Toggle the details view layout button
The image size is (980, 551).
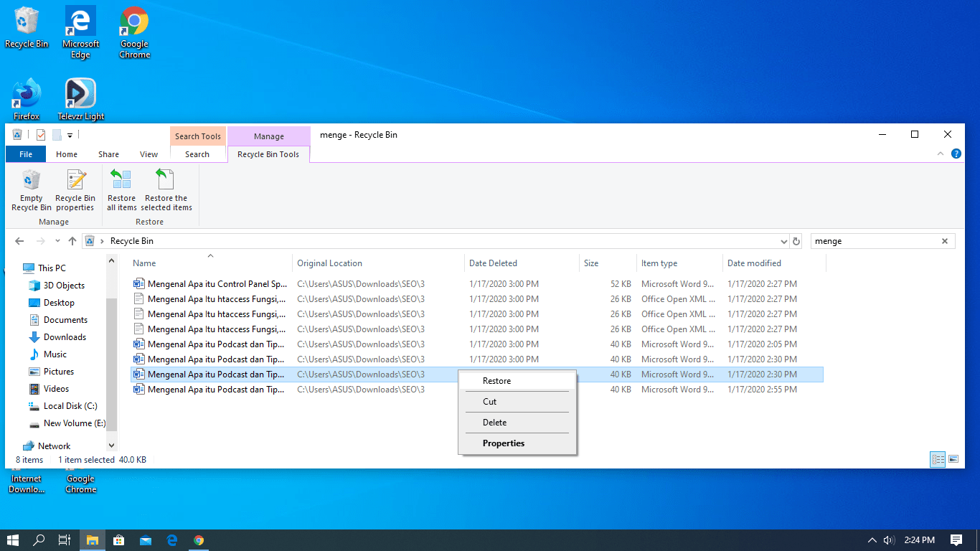click(937, 459)
